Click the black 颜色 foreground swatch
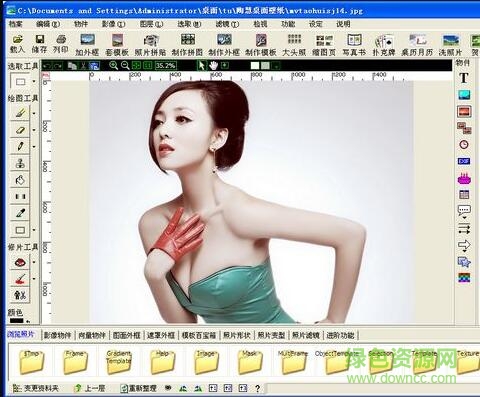 point(16,321)
